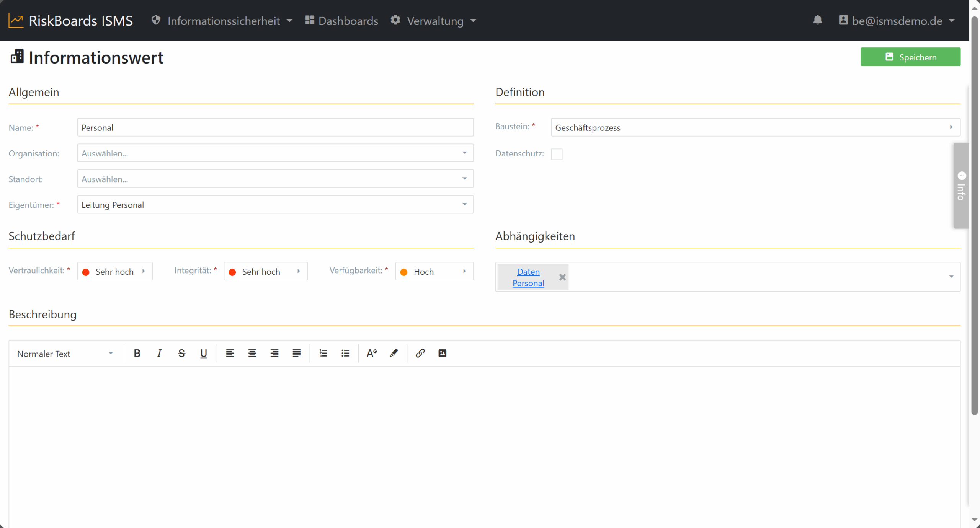
Task: Click the Verwaltung gear icon
Action: pos(395,20)
